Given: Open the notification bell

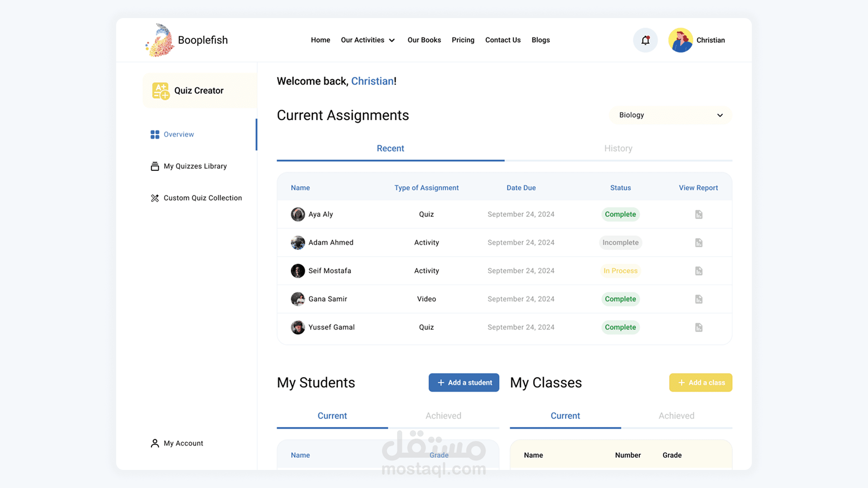Looking at the screenshot, I should click(x=645, y=40).
